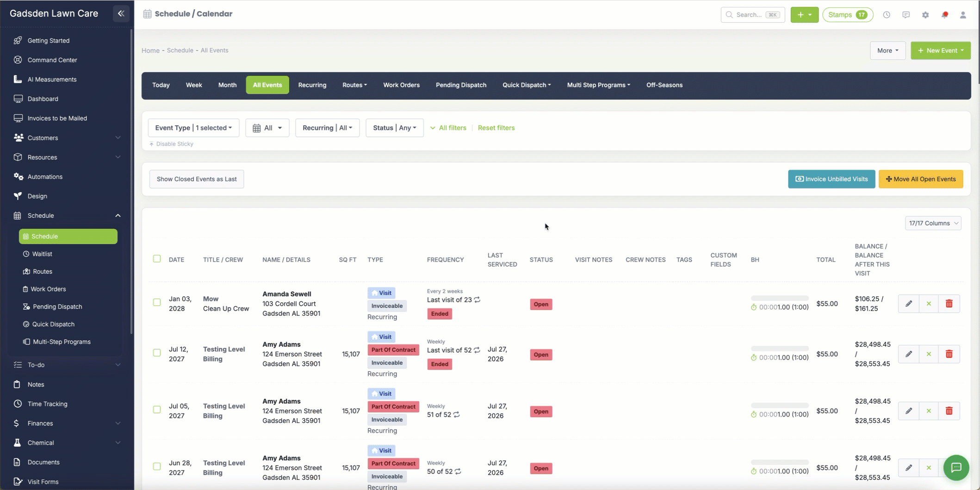Click the Search input field
980x490 pixels.
(752, 15)
